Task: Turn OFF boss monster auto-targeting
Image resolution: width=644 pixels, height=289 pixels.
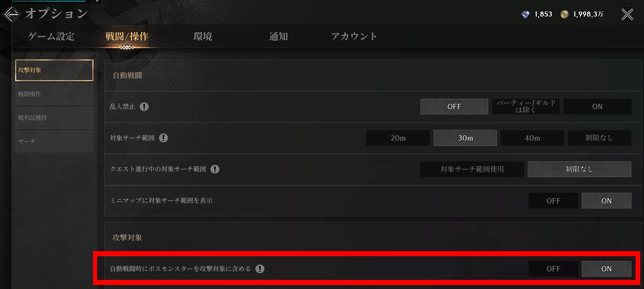Action: pos(553,269)
